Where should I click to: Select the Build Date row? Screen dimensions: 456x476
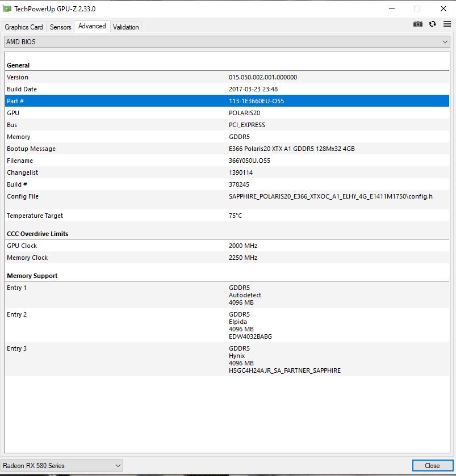227,89
